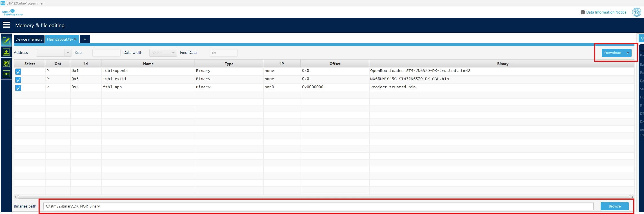Click the 0x3 Id cell
Image resolution: width=644 pixels, height=214 pixels.
[86, 79]
